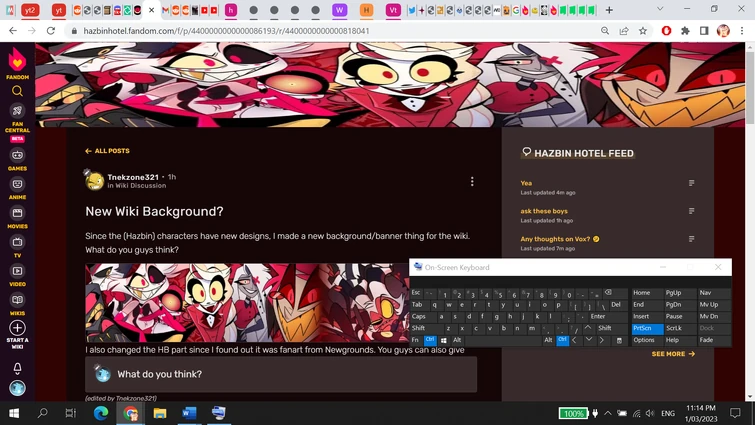
Task: Open File Explorer from taskbar
Action: pyautogui.click(x=160, y=413)
